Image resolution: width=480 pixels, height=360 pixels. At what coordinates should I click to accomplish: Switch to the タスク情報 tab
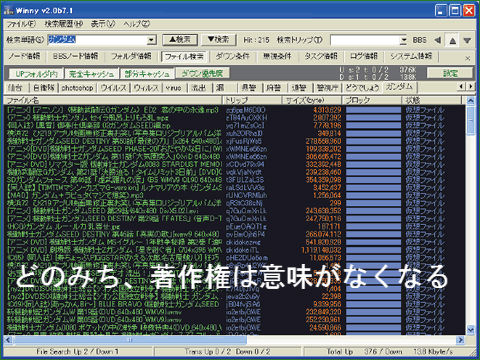coord(321,56)
